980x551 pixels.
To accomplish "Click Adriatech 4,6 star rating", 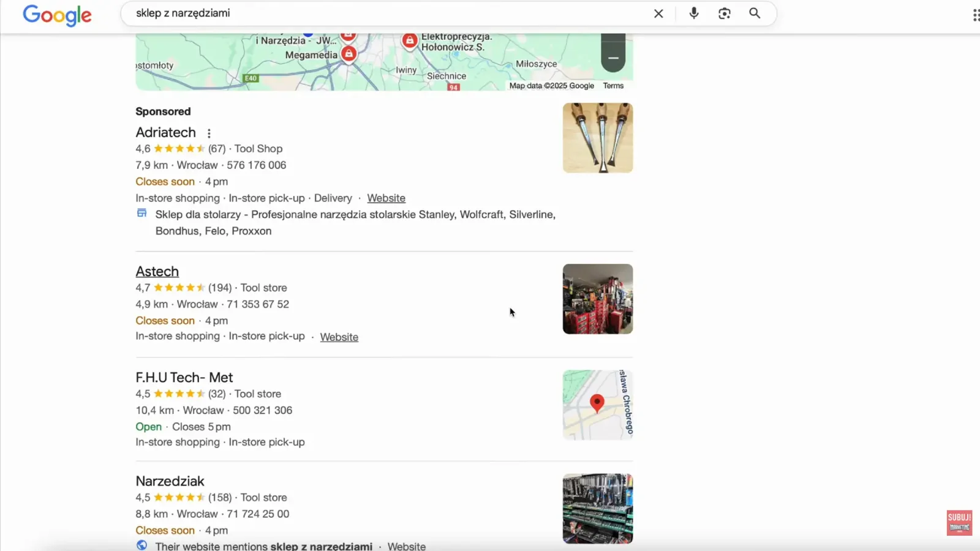I will pos(170,148).
